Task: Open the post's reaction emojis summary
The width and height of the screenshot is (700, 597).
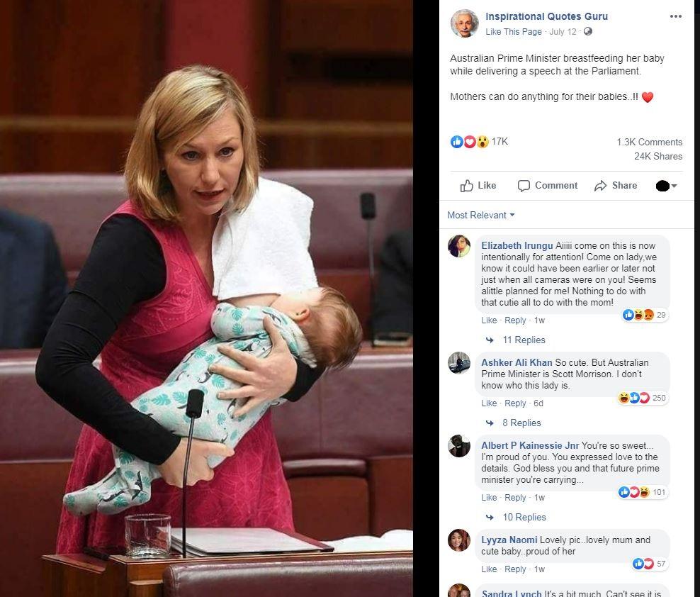Action: pos(470,142)
